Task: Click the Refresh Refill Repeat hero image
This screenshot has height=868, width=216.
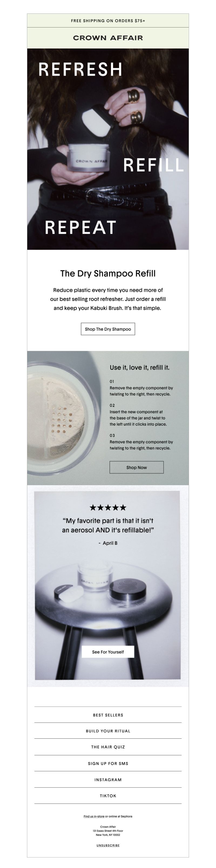Action: click(x=108, y=149)
